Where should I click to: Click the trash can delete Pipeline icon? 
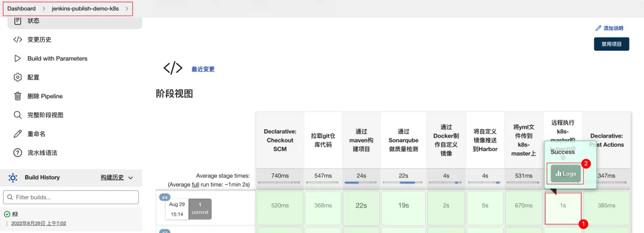pyautogui.click(x=17, y=97)
